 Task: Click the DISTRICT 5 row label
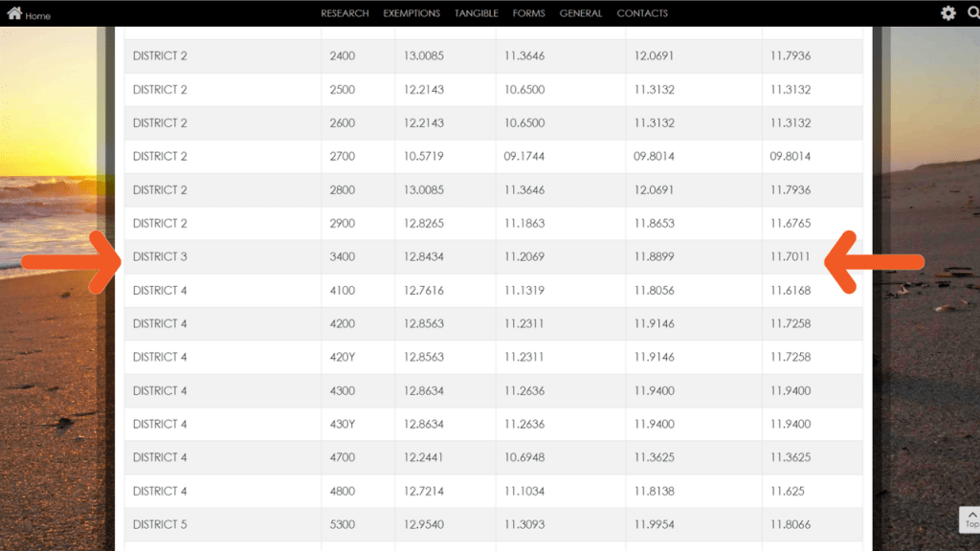point(160,524)
